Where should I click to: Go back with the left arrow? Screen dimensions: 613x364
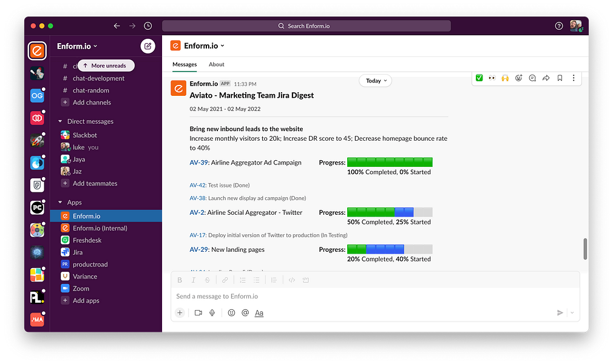[117, 26]
